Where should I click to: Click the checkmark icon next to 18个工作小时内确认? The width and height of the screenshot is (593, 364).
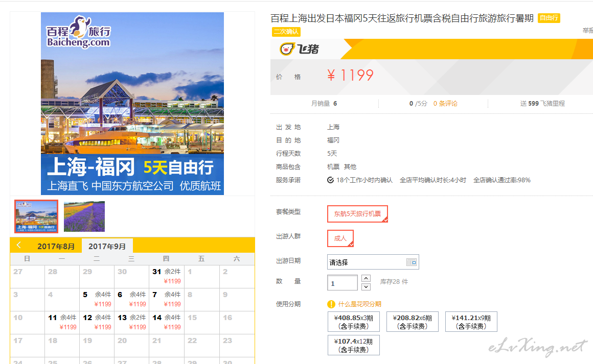click(x=330, y=180)
